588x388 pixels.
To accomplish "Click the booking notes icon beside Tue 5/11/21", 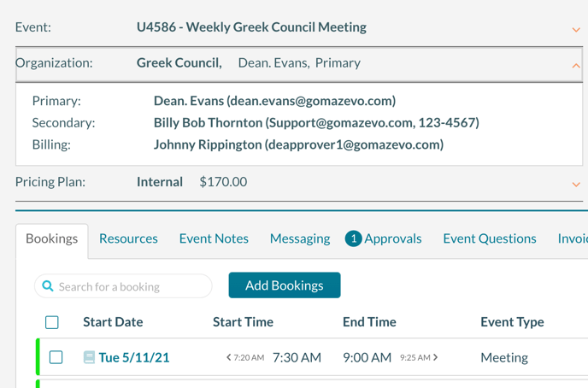I will 89,357.
